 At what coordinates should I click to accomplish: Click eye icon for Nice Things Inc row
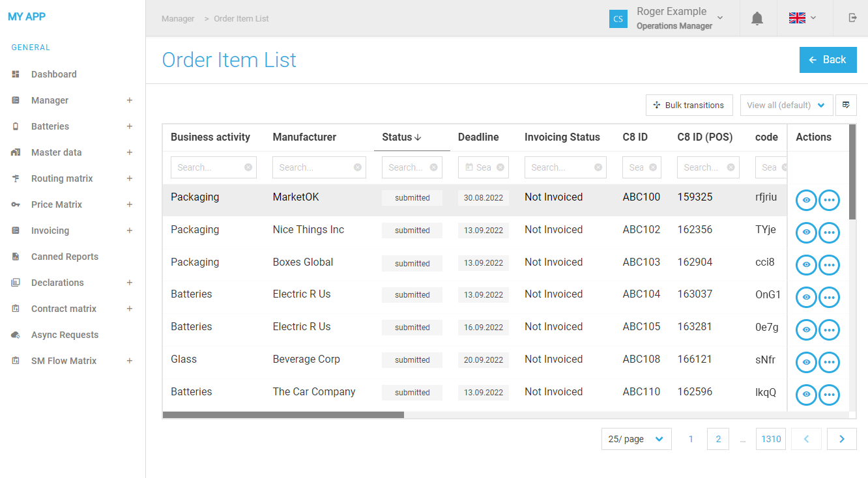pos(806,232)
